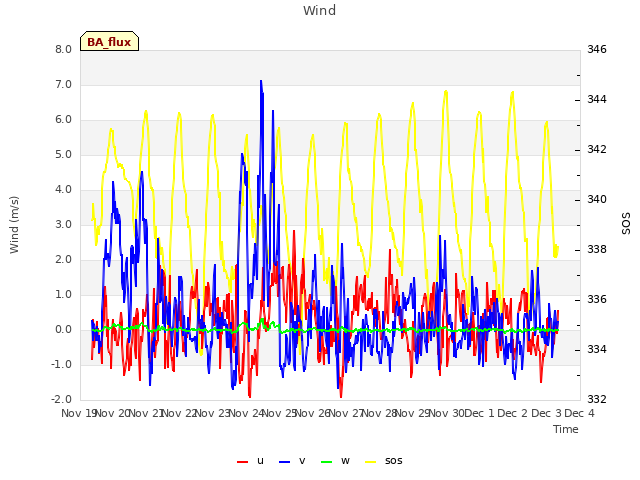Click the '338' right axis value
The image size is (640, 480).
(x=597, y=249)
